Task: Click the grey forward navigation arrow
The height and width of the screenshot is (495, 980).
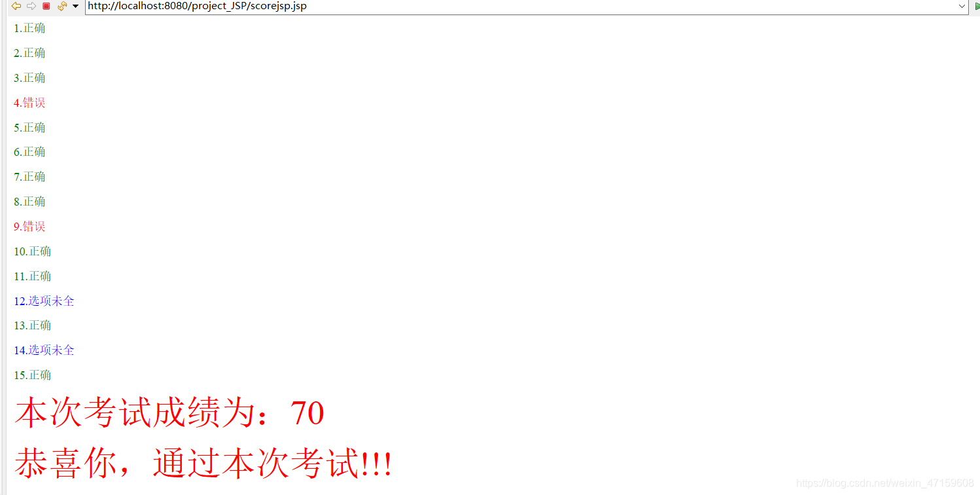Action: click(x=31, y=6)
